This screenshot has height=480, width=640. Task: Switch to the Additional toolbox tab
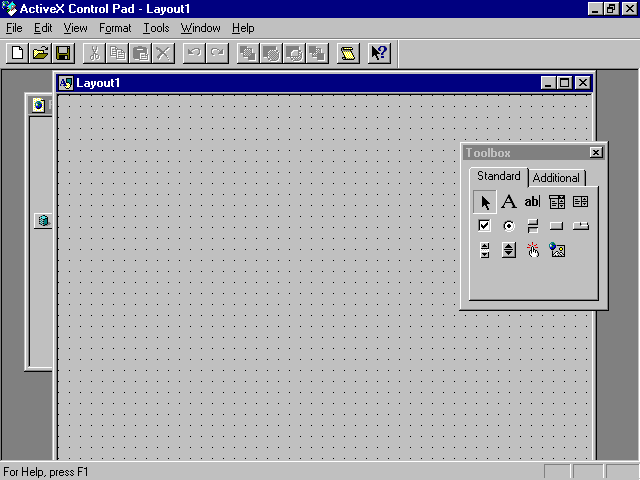(x=556, y=178)
